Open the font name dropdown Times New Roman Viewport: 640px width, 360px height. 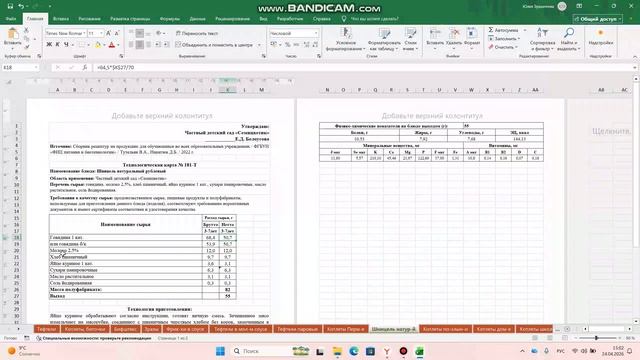[x=84, y=33]
